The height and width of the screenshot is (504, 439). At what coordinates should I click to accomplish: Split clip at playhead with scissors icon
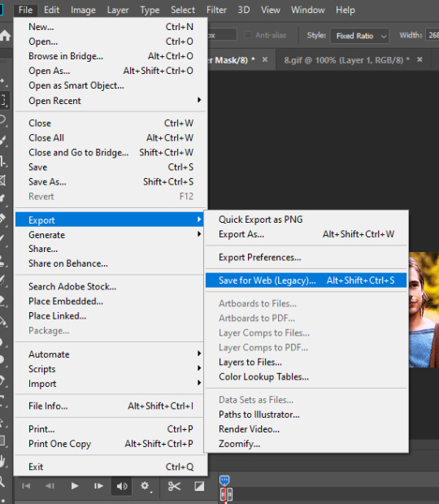click(174, 486)
